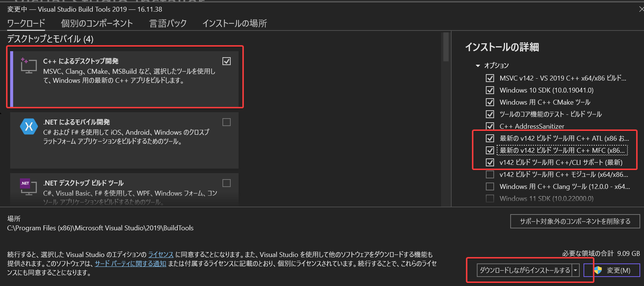
Task: Uncheck the C++ ATL for v142 option
Action: click(490, 138)
